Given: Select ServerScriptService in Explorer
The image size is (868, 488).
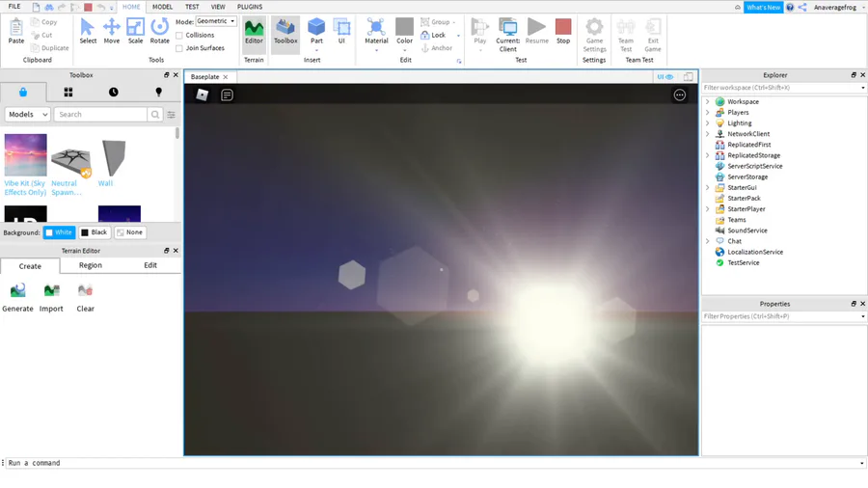Looking at the screenshot, I should tap(754, 166).
